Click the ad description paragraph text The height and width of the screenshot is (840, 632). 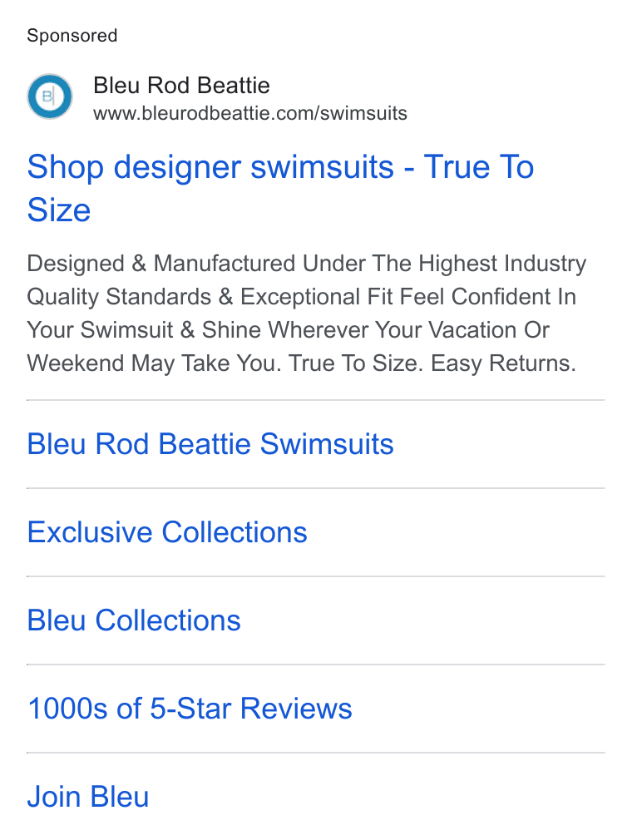(307, 314)
